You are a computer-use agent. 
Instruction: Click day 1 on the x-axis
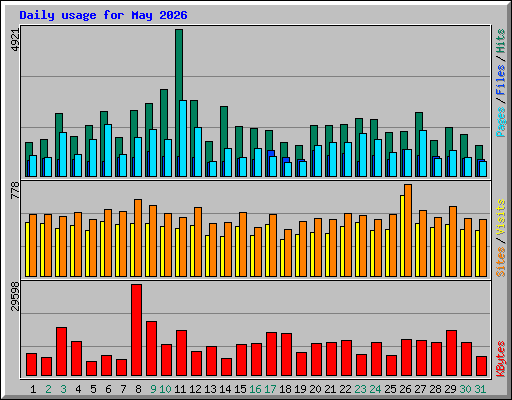(33, 389)
